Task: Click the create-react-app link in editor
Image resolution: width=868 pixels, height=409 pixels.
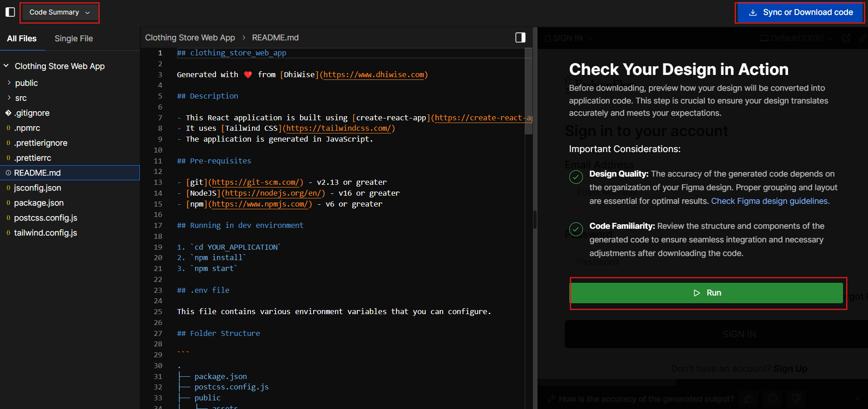Action: tap(483, 118)
